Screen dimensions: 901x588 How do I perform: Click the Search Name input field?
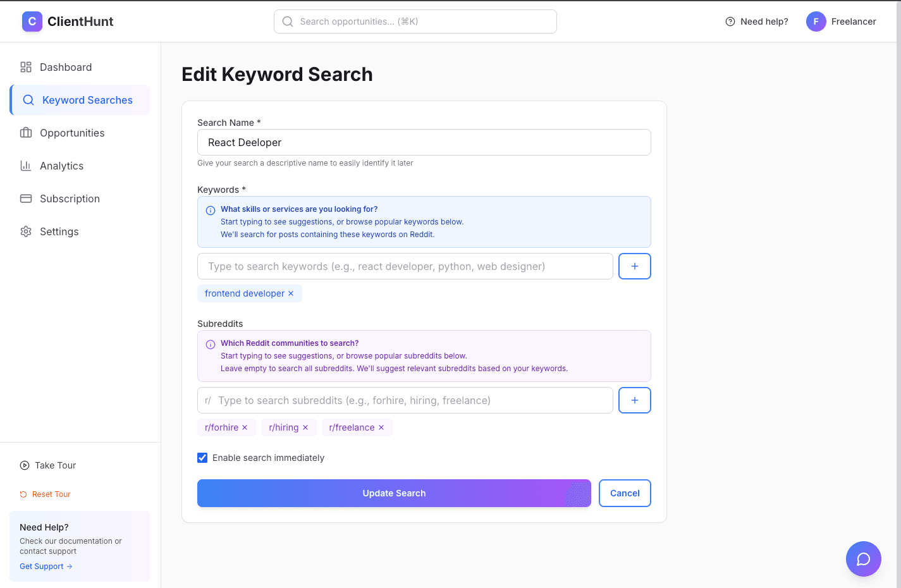point(424,142)
